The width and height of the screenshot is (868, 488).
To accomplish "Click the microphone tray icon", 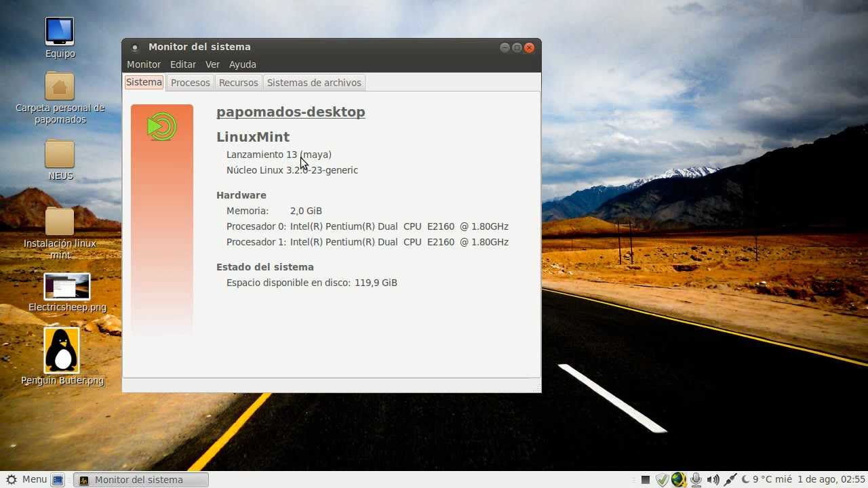I will click(696, 480).
